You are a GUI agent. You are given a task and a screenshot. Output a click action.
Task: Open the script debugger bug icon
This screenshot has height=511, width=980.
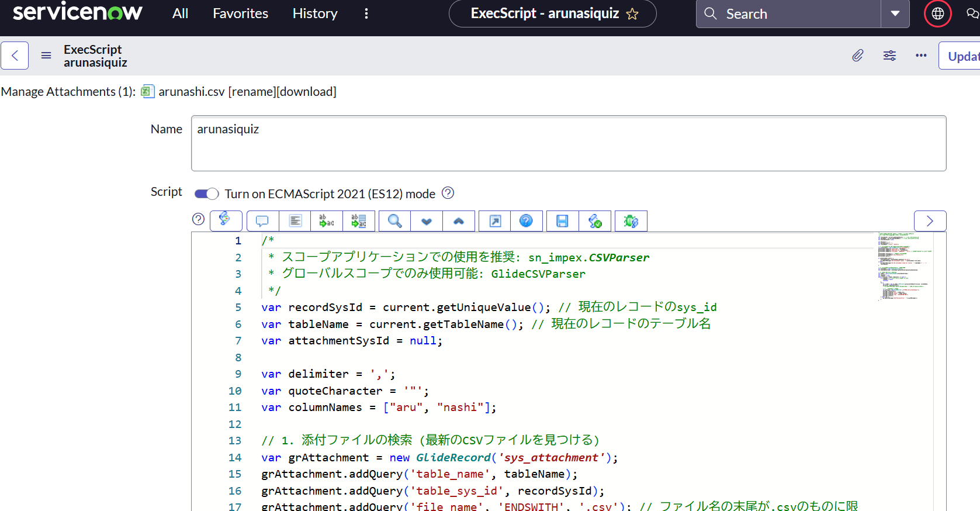[631, 221]
